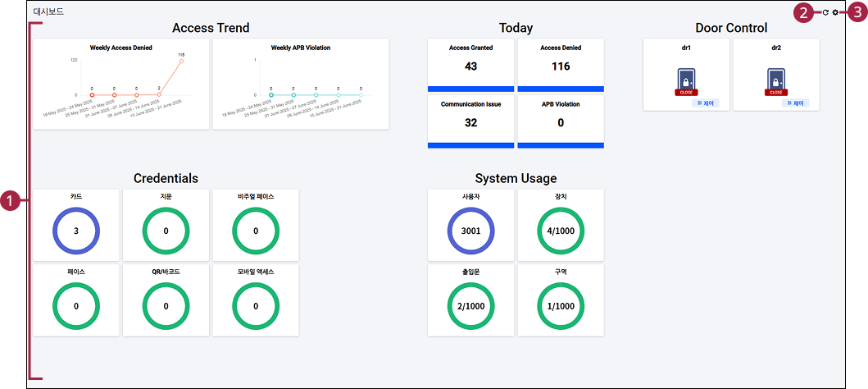Click the dashboard refresh icon
This screenshot has width=868, height=389.
pyautogui.click(x=825, y=13)
